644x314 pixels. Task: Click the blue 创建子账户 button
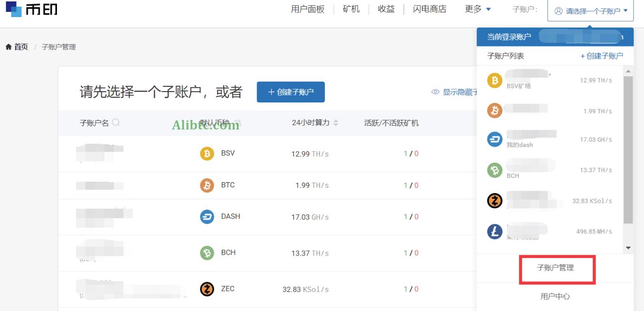pos(291,92)
